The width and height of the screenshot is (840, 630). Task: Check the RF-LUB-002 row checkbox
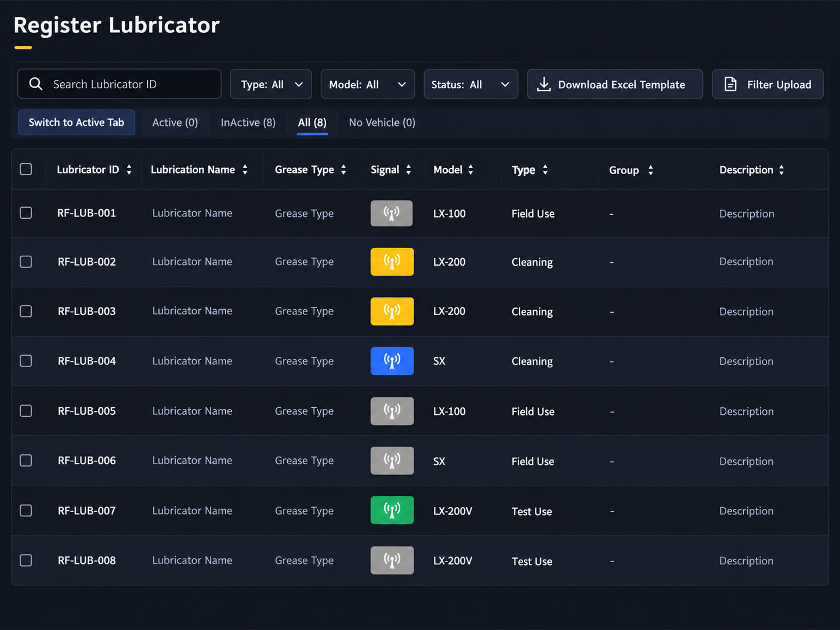pyautogui.click(x=26, y=262)
